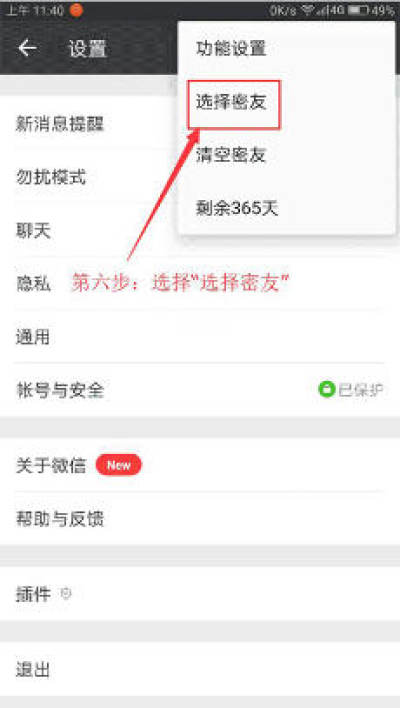Select 功能设置 from popup menu

click(x=287, y=48)
